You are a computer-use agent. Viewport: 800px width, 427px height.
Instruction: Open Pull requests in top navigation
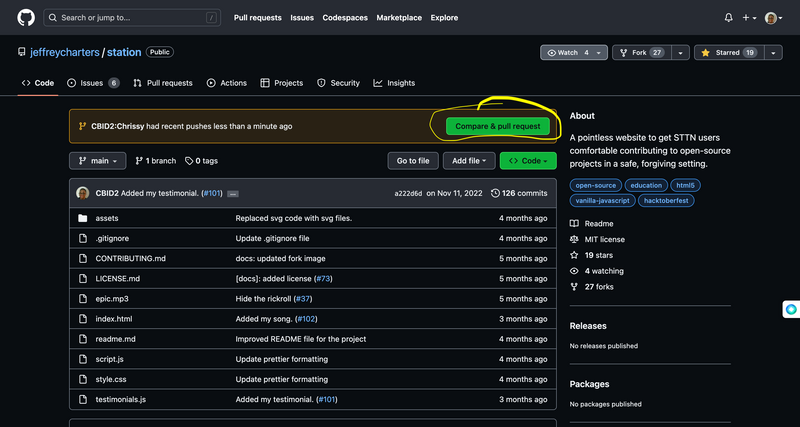[258, 18]
